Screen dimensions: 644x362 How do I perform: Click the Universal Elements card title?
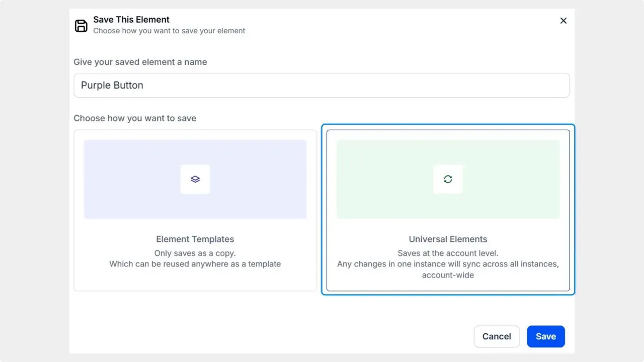click(448, 239)
